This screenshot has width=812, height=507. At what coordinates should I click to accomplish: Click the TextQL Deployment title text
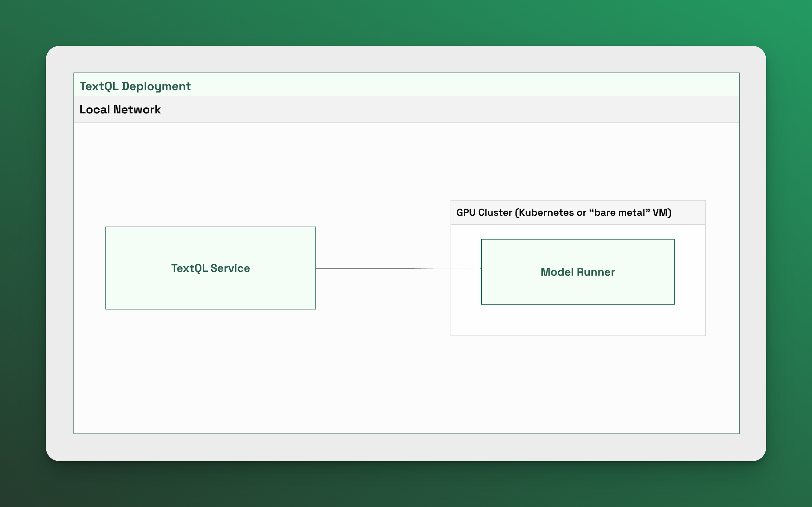[x=135, y=86]
